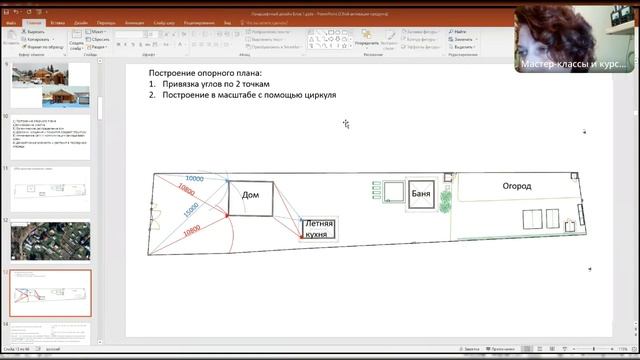The width and height of the screenshot is (640, 360).
Task: Toggle Underline formatting
Action: pyautogui.click(x=133, y=44)
